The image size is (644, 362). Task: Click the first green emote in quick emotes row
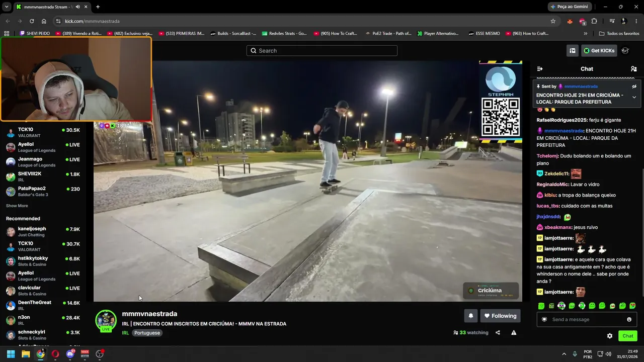click(x=541, y=306)
